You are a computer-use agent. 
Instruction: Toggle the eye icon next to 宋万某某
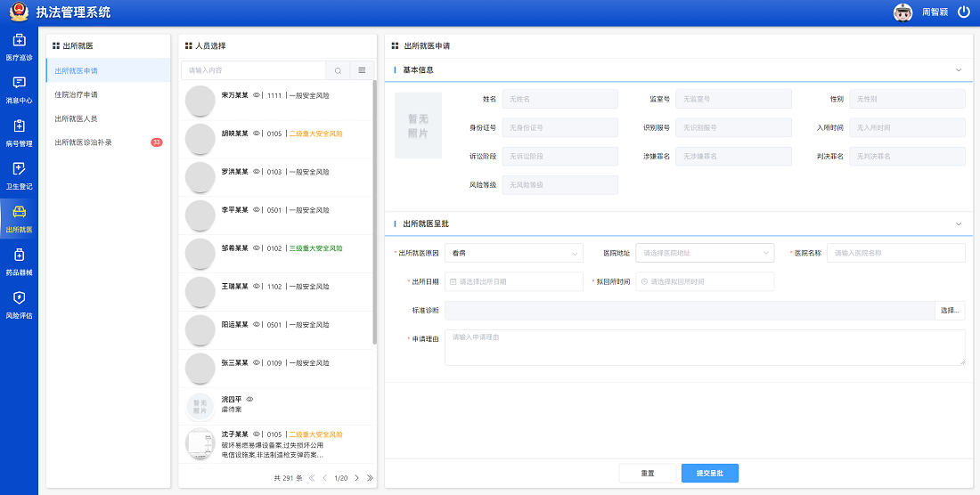[x=257, y=95]
